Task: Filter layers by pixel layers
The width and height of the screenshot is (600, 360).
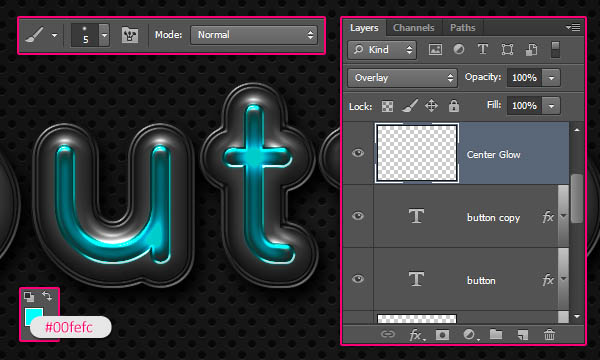Action: [435, 49]
